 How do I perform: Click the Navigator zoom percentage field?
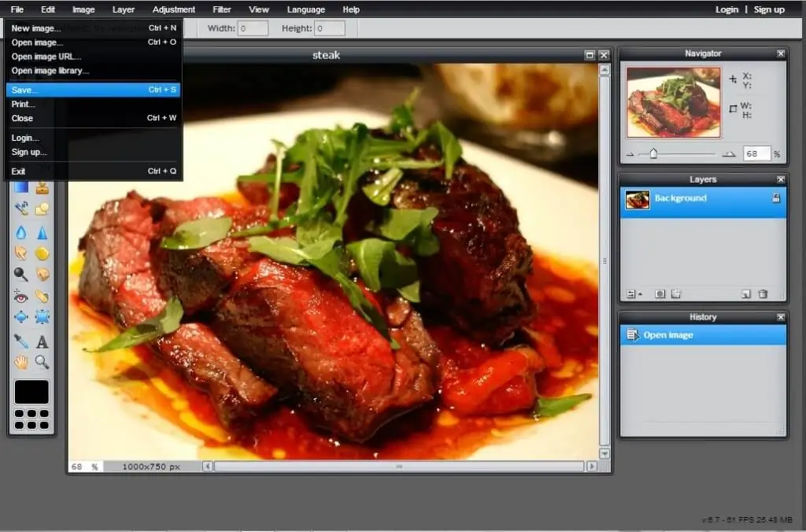756,154
